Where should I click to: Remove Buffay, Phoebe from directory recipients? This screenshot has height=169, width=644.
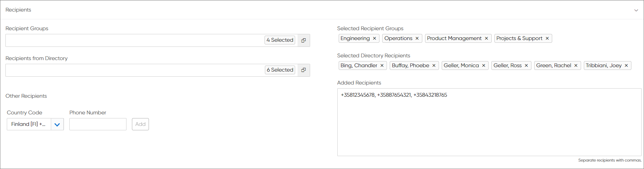point(434,65)
